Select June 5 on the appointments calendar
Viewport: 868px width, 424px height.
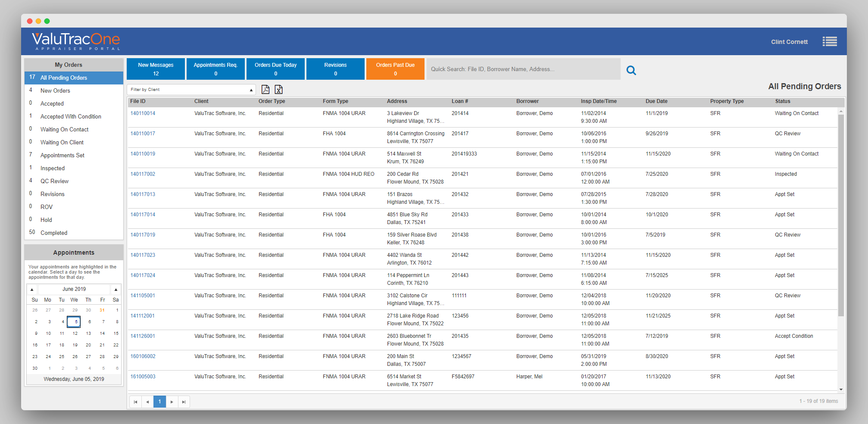(75, 321)
